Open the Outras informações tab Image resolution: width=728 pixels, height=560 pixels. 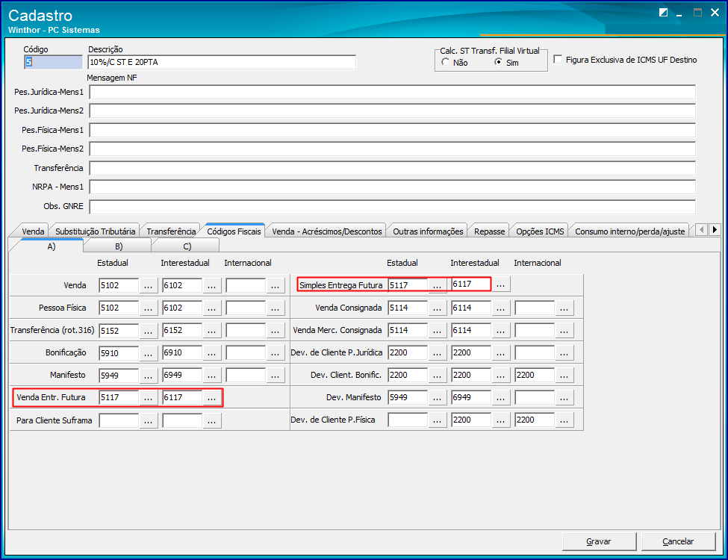click(428, 231)
